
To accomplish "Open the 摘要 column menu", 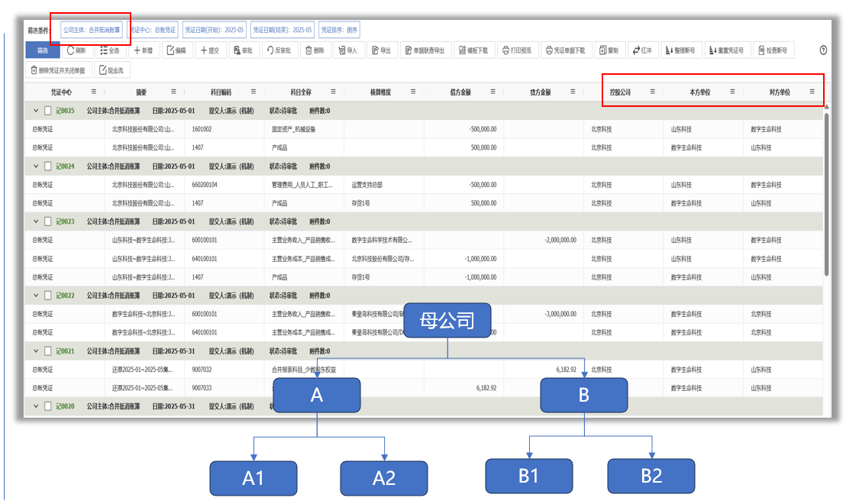I will pos(173,92).
